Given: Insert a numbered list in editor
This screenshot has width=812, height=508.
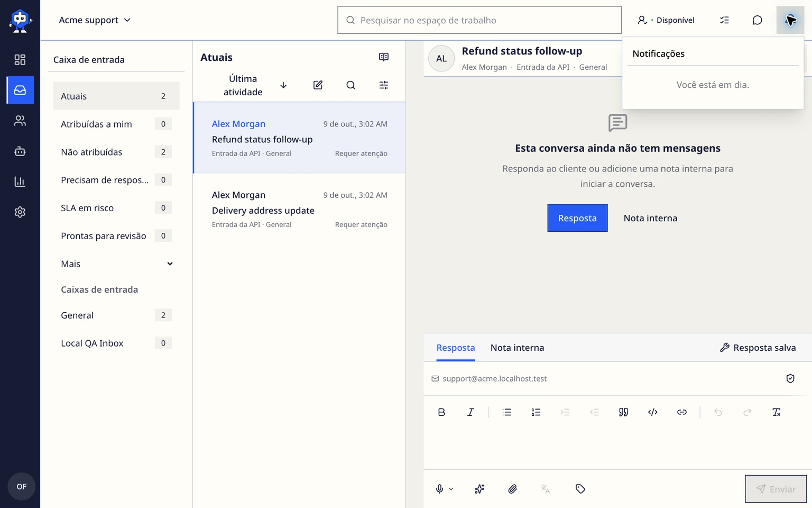Looking at the screenshot, I should (536, 412).
